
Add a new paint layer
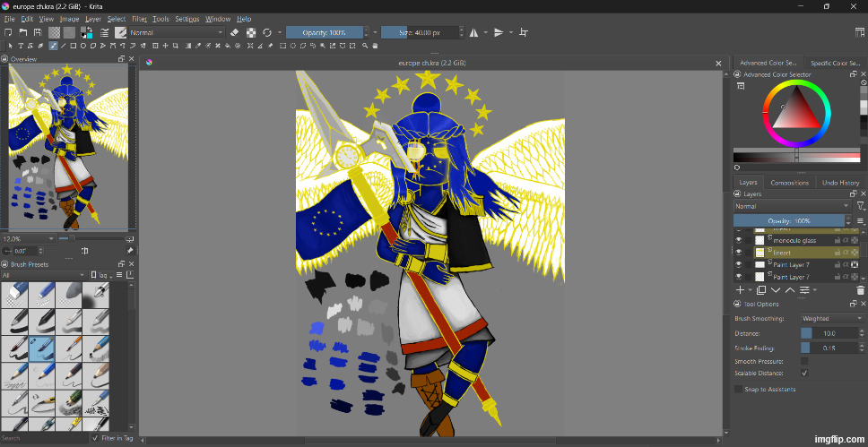point(740,290)
